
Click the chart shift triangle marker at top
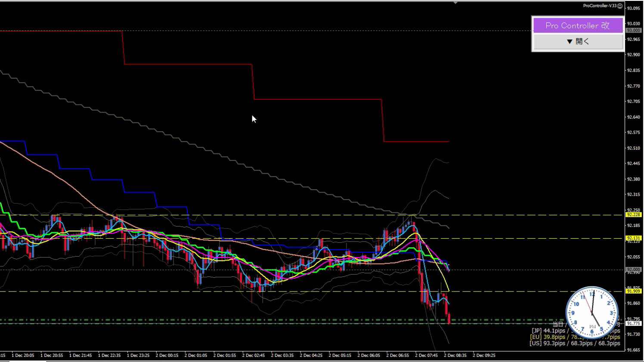pos(455,3)
